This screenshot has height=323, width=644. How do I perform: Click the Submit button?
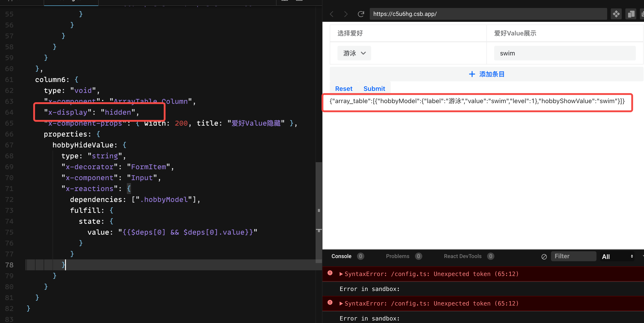(374, 88)
